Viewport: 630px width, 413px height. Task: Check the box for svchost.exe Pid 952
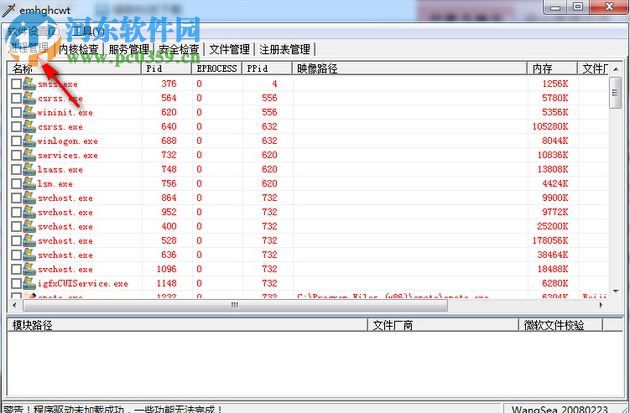[16, 212]
